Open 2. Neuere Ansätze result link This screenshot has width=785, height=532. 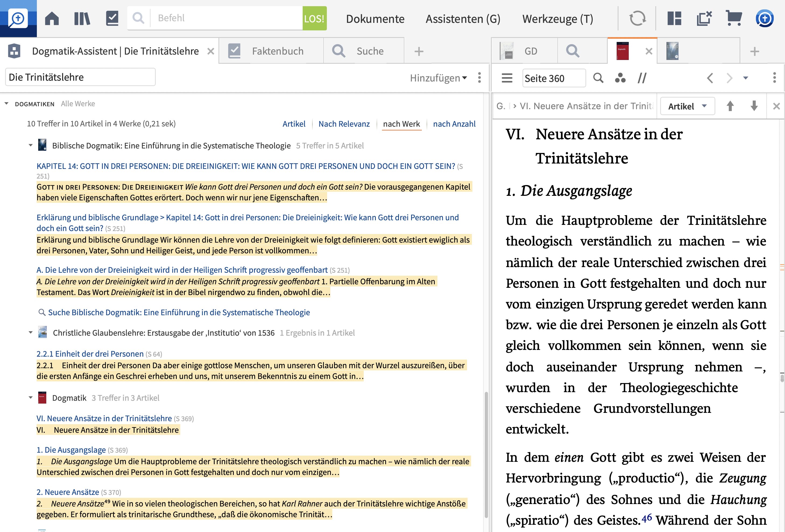(x=68, y=492)
